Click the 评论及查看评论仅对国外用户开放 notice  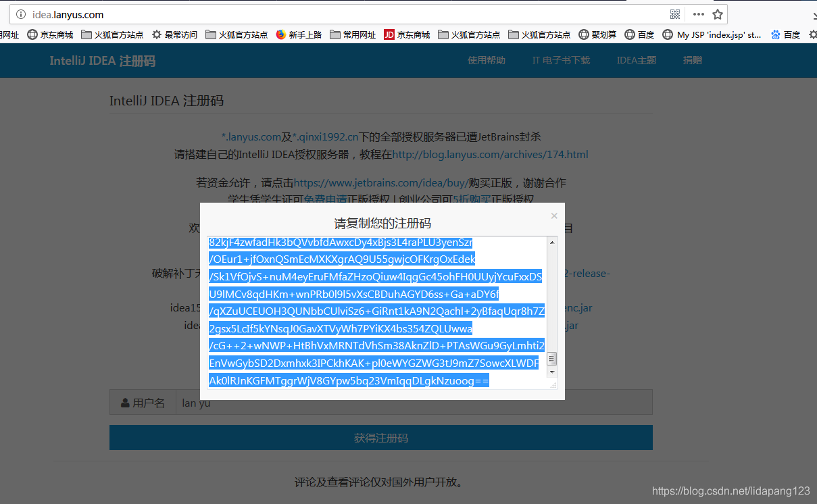pyautogui.click(x=379, y=482)
